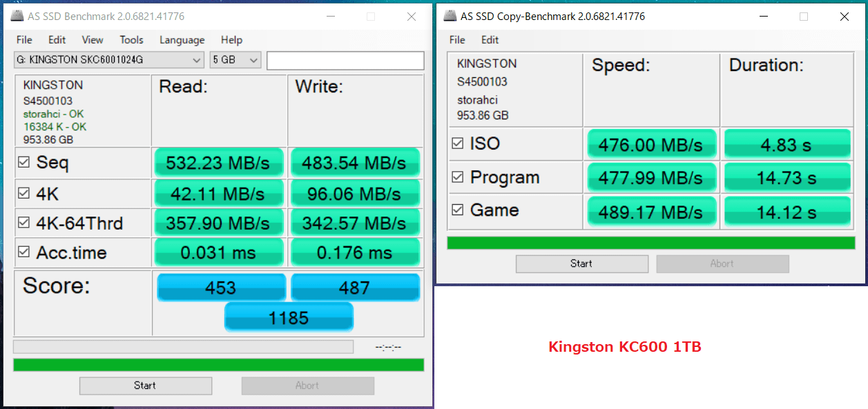Click the empty text field beside 5 GB
868x409 pixels.
click(x=345, y=61)
